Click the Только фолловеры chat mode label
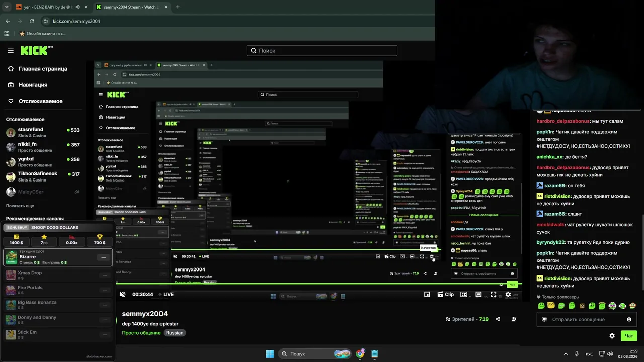644x362 pixels. click(x=558, y=297)
